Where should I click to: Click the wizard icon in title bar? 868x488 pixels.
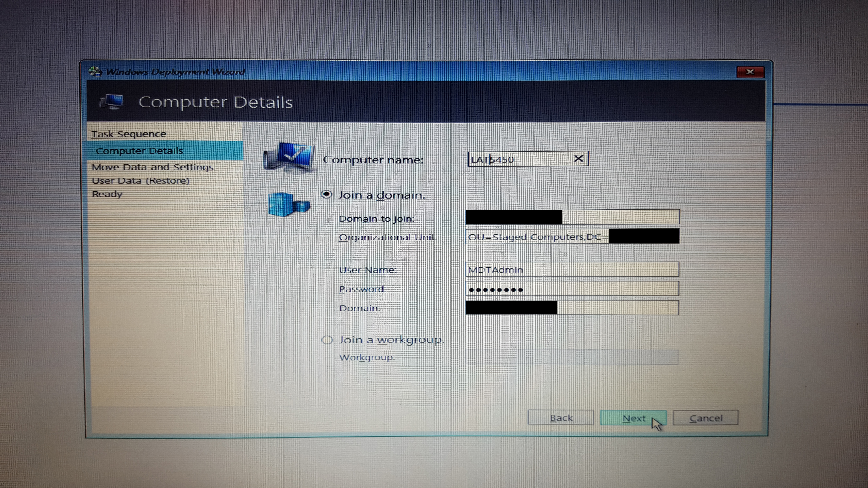click(x=95, y=72)
